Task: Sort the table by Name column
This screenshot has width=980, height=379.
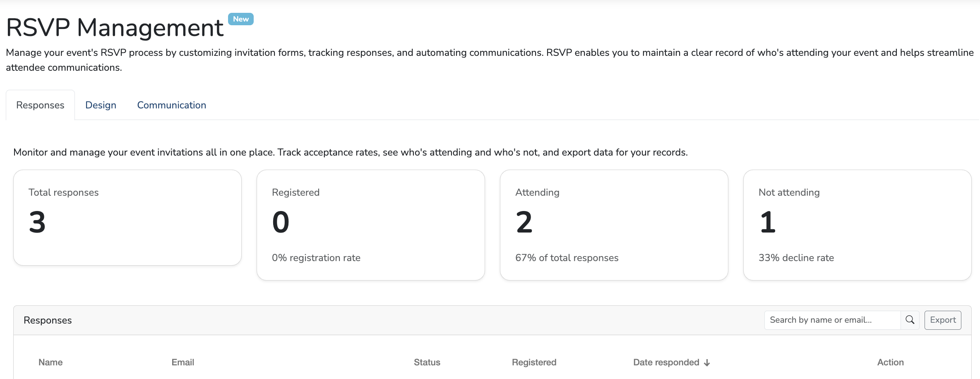Action: coord(50,362)
